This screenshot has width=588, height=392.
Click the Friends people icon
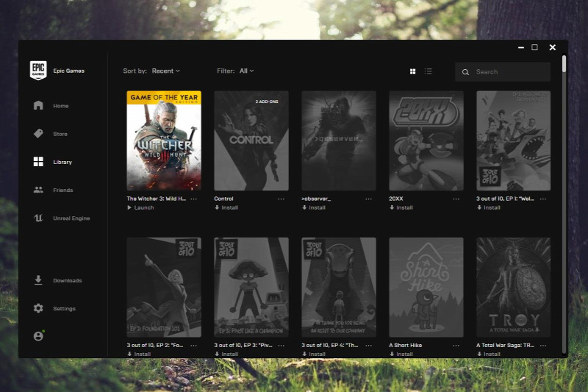pyautogui.click(x=38, y=190)
